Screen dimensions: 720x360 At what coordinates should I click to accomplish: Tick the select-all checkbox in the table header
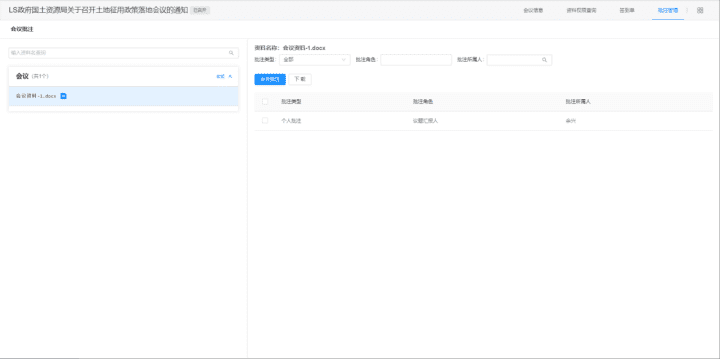265,101
